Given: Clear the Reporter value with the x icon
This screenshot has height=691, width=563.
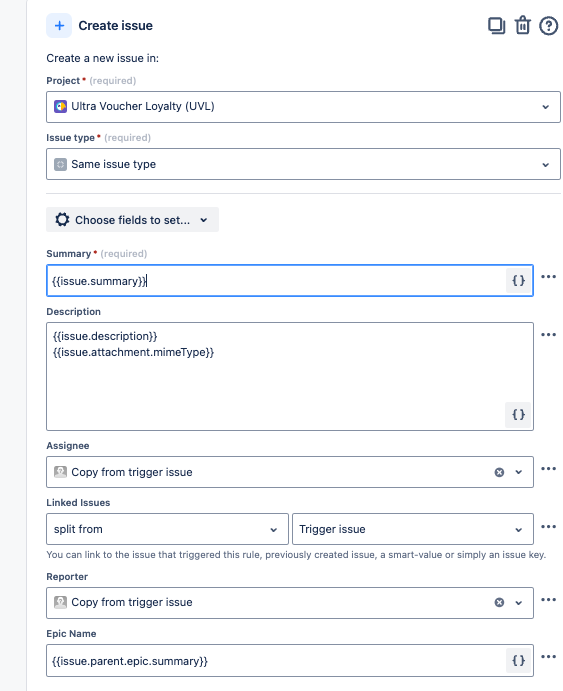Looking at the screenshot, I should tap(499, 602).
